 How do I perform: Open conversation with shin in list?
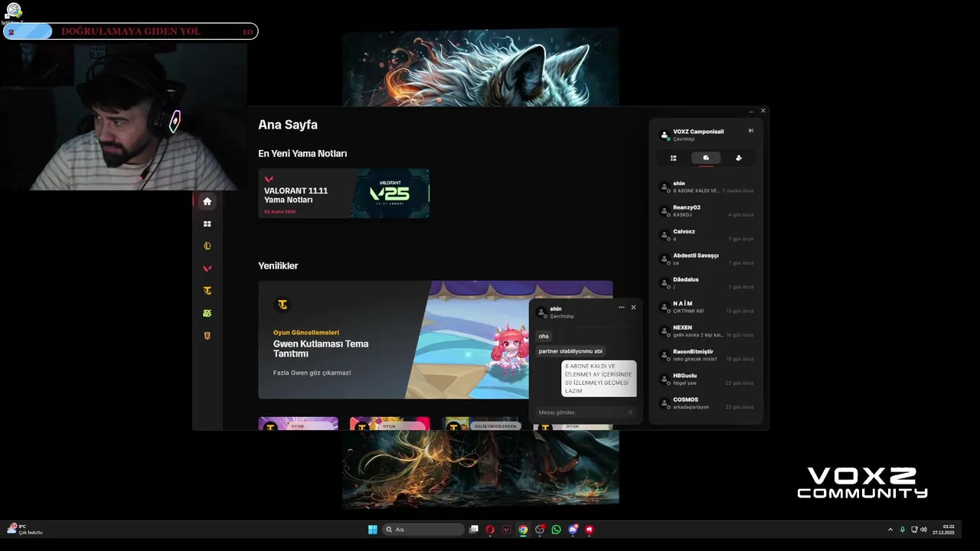tap(706, 187)
